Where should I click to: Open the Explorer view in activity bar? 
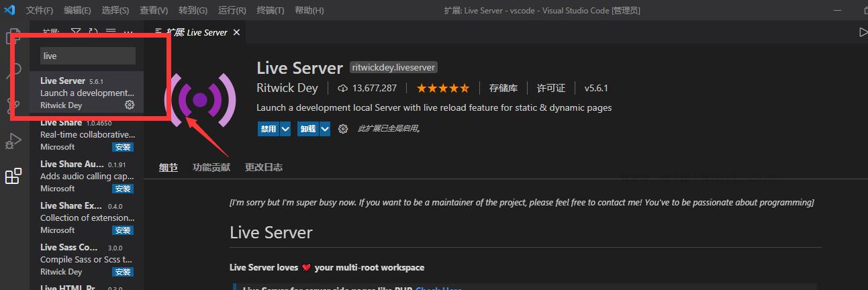[13, 36]
